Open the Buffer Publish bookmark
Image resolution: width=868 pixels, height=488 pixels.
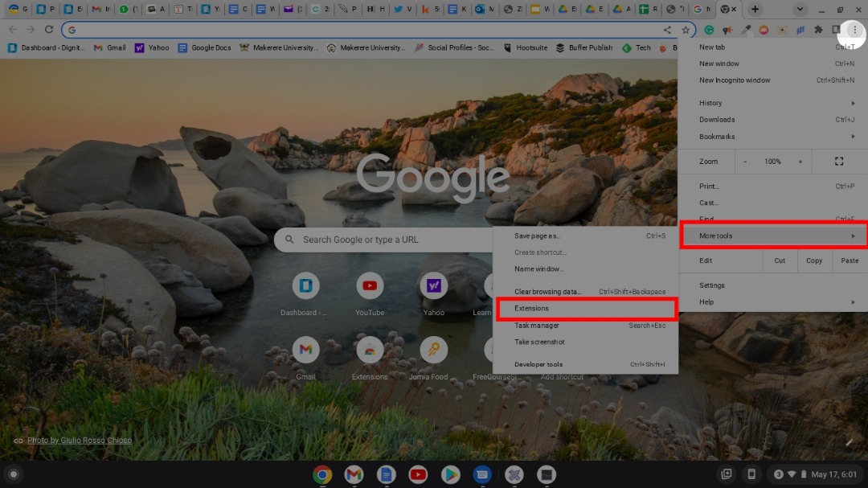click(x=584, y=47)
